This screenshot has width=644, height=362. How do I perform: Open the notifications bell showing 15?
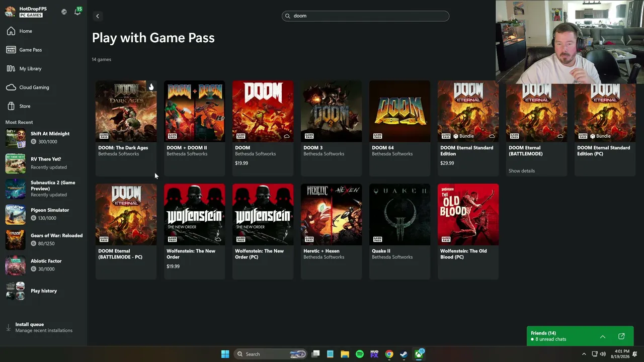click(77, 11)
